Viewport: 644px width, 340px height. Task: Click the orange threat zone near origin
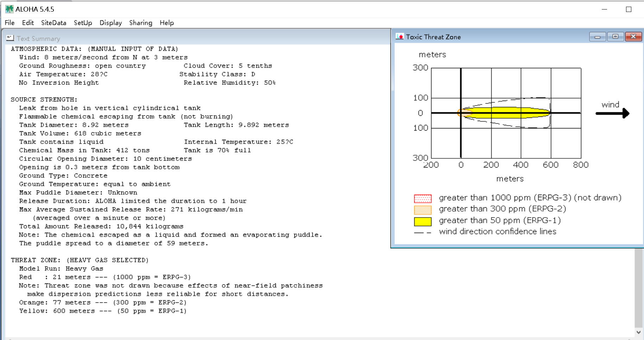[464, 113]
